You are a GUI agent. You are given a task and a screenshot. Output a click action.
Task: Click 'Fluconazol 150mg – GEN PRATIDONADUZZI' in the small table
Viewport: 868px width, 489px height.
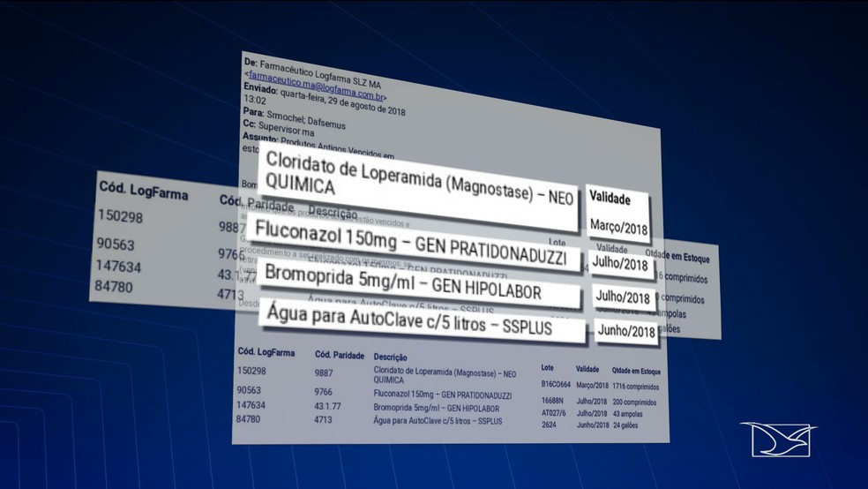coord(442,395)
